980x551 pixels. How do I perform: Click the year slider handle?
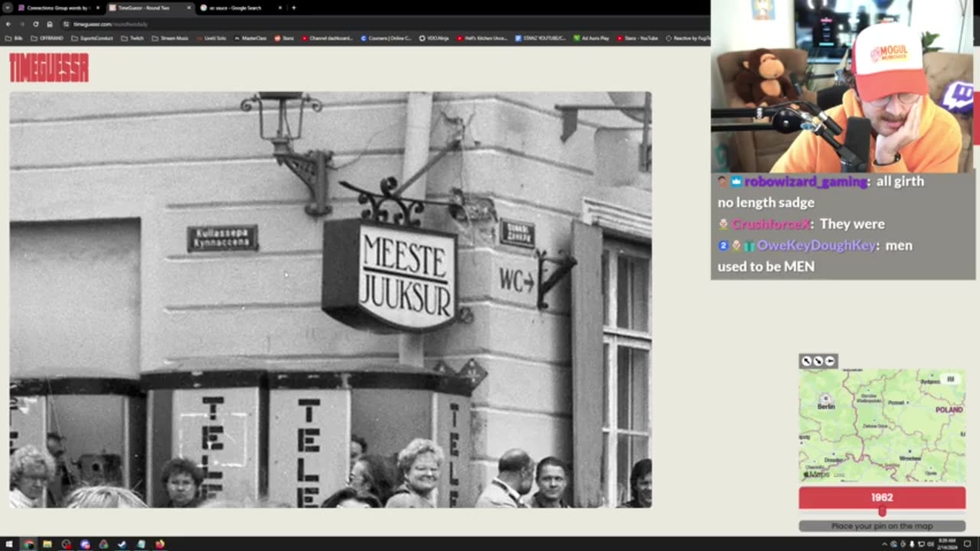[x=882, y=511]
